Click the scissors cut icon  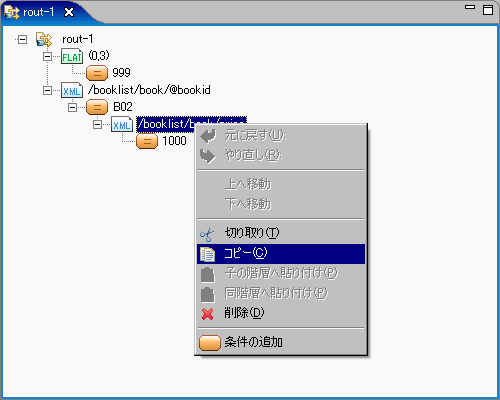point(207,234)
